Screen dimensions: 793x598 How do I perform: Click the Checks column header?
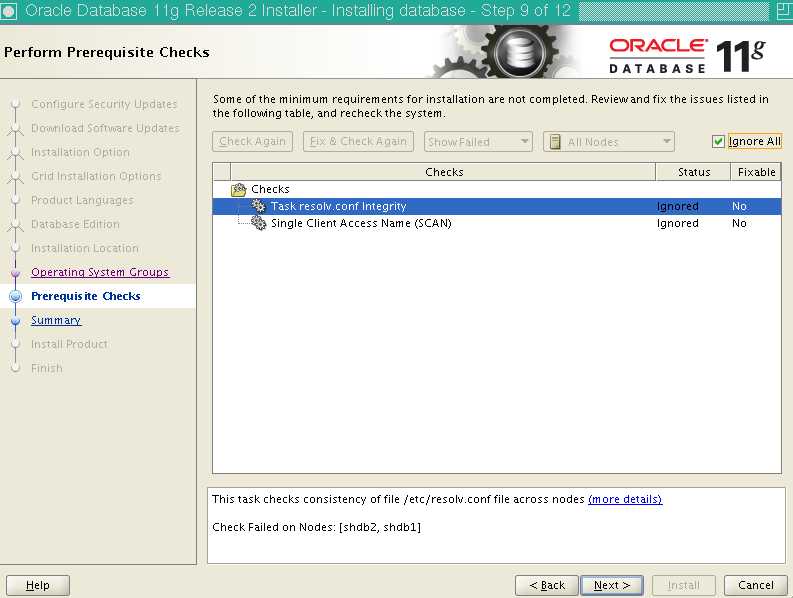click(443, 172)
